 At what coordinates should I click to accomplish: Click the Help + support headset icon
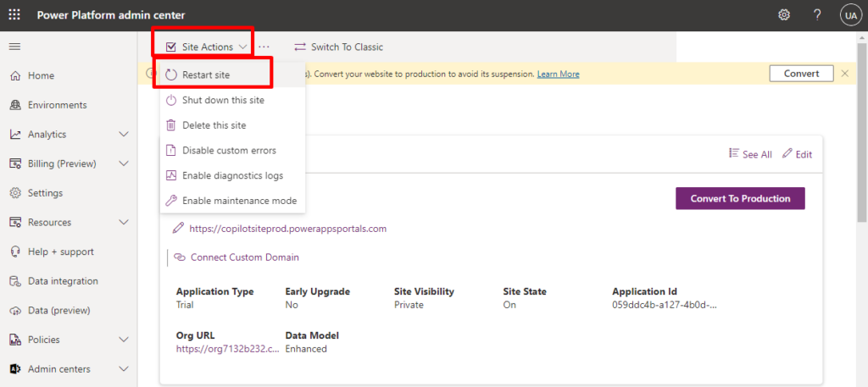click(15, 252)
